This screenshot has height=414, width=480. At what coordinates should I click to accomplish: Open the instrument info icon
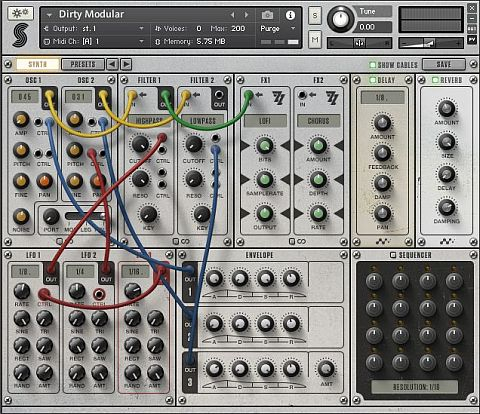click(290, 15)
